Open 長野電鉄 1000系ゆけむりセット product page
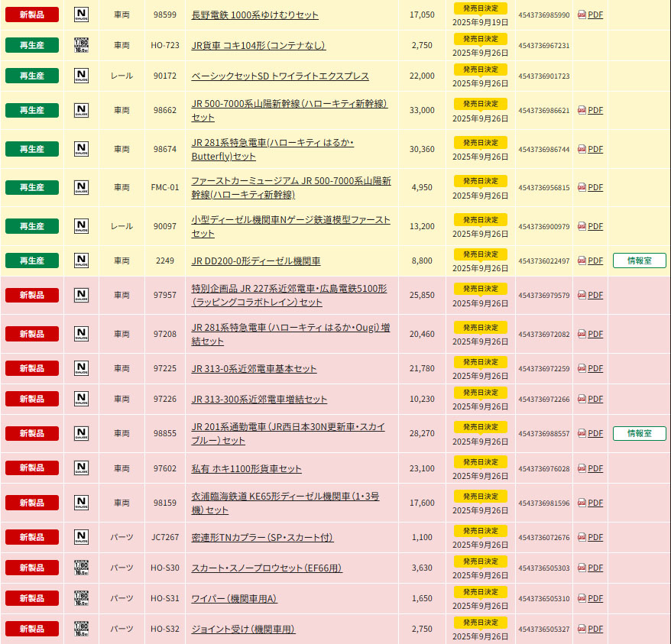Viewport: 671px width, 644px height. 254,15
